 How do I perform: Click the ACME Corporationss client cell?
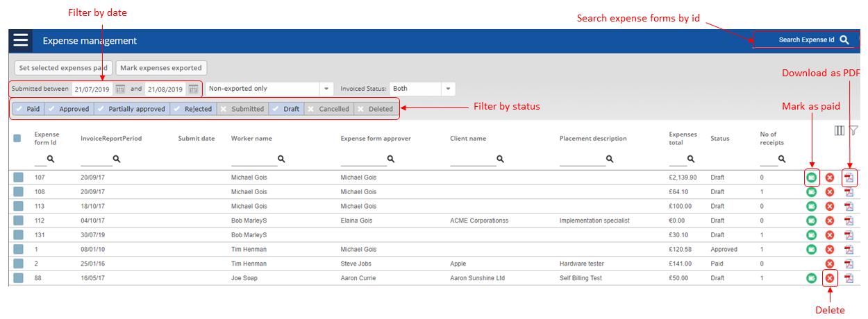479,221
